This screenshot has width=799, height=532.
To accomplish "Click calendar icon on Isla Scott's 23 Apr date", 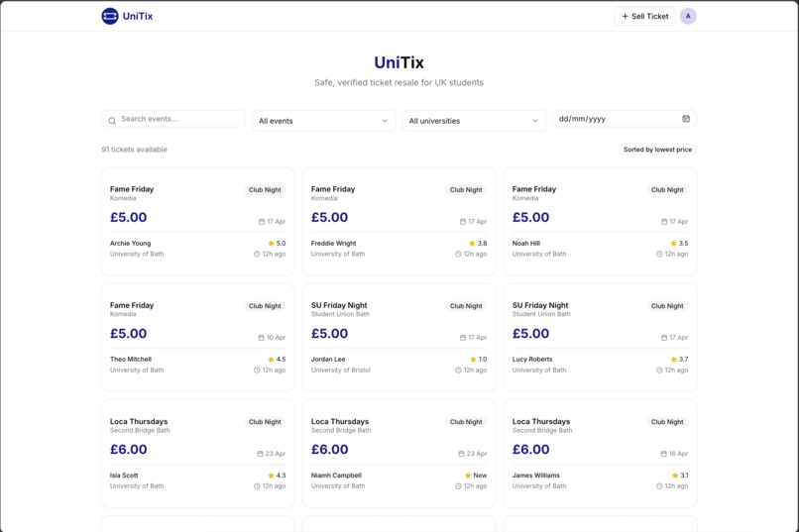I will point(260,454).
